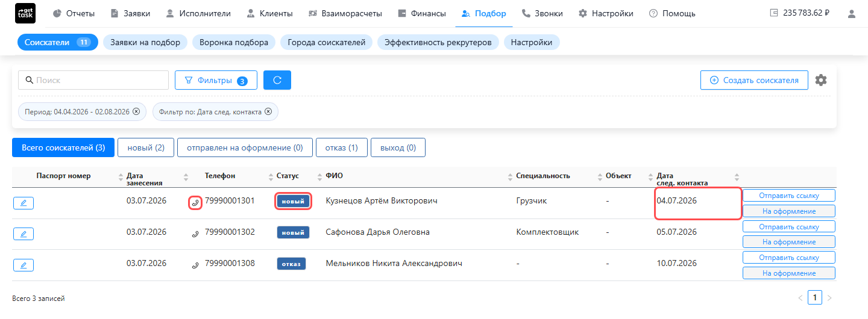Sort by Специальность column arrows
Image resolution: width=868 pixels, height=319 pixels.
point(599,176)
